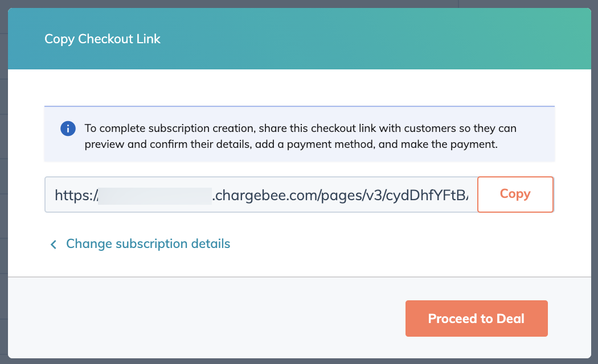Click the blurred subdomain in the URL

point(155,195)
